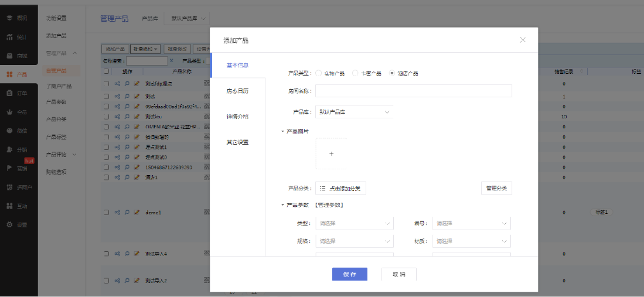Collapse the 产品图片 section
This screenshot has height=297, width=644.
coord(282,131)
